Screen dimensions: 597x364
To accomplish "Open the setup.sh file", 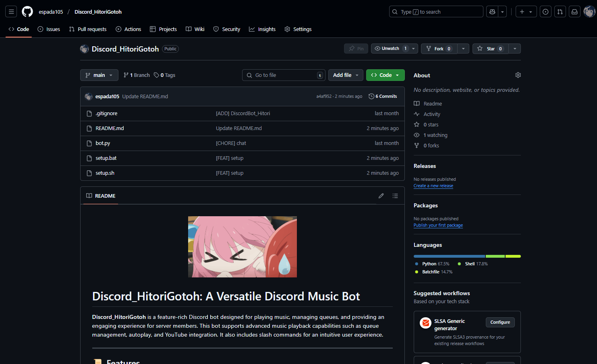I will pyautogui.click(x=105, y=173).
